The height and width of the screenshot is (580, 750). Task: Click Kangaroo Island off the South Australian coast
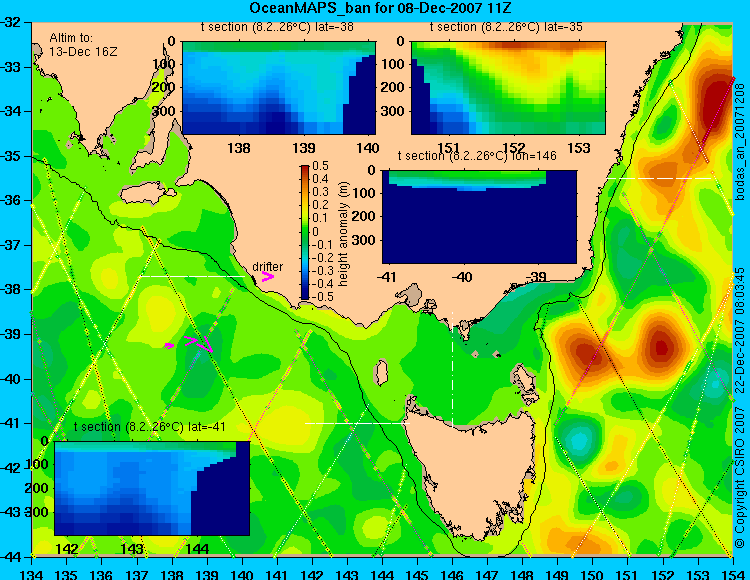(x=147, y=194)
